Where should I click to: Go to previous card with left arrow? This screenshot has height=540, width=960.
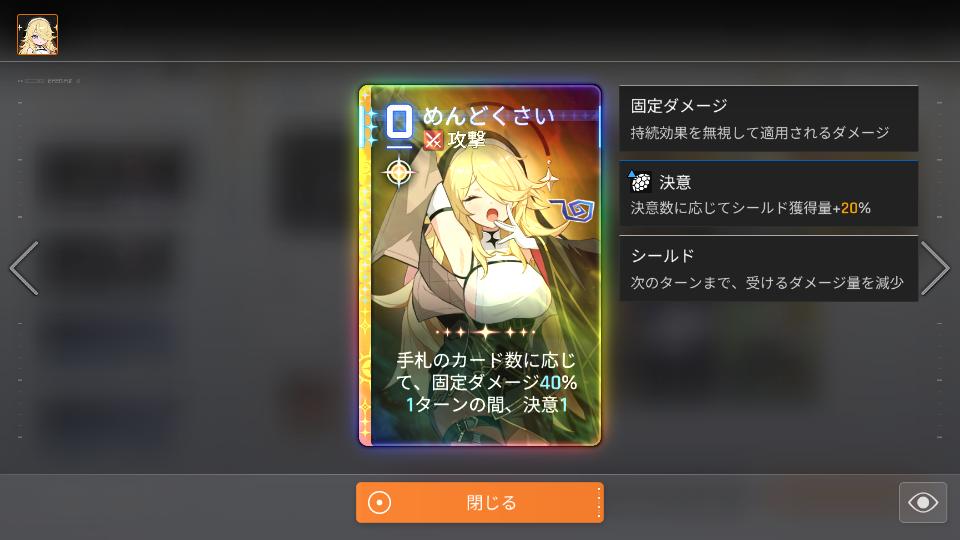coord(24,268)
